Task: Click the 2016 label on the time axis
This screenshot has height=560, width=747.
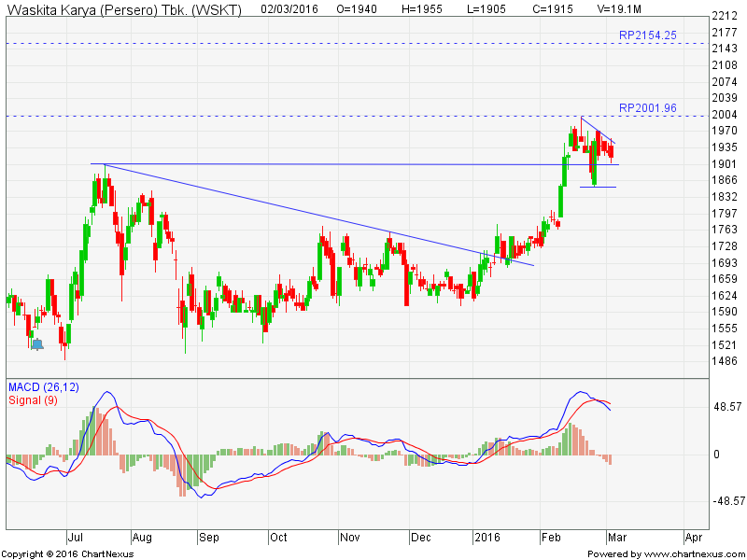Action: pos(486,538)
